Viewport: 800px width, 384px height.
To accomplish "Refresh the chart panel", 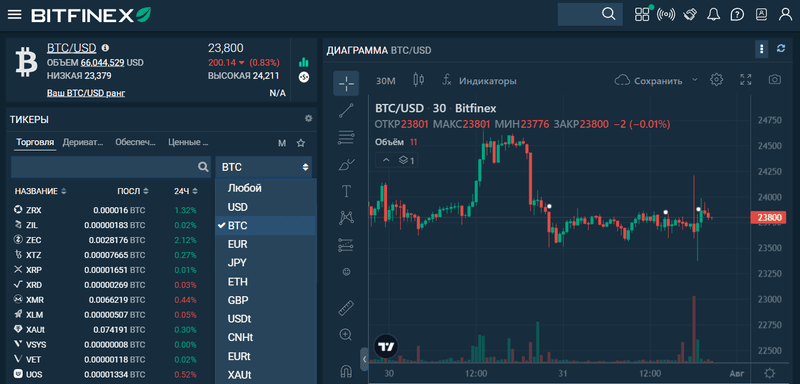I will point(781,48).
